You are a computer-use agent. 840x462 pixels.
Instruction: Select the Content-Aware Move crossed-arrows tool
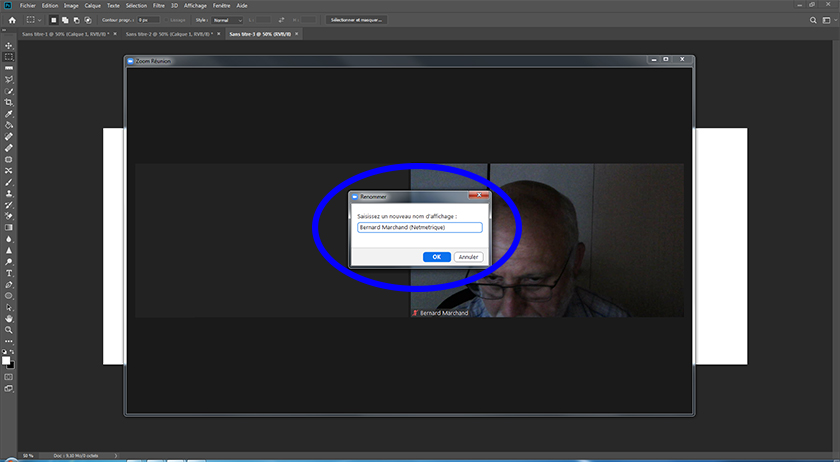pos(9,171)
